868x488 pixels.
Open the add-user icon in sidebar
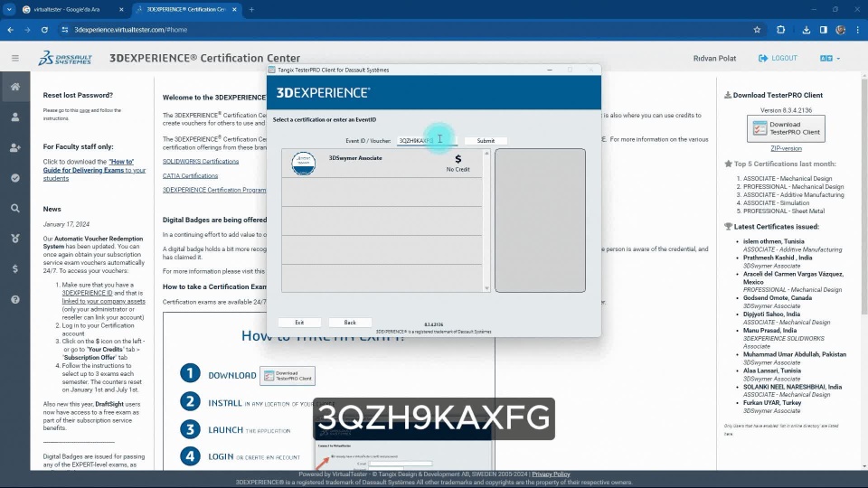[15, 147]
